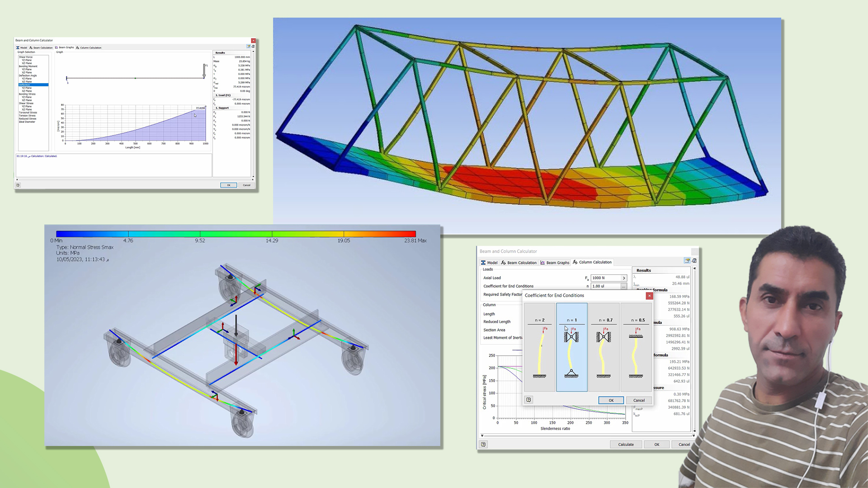Click the '1000.000 mm' result in graphs window
The image size is (868, 488).
242,57
